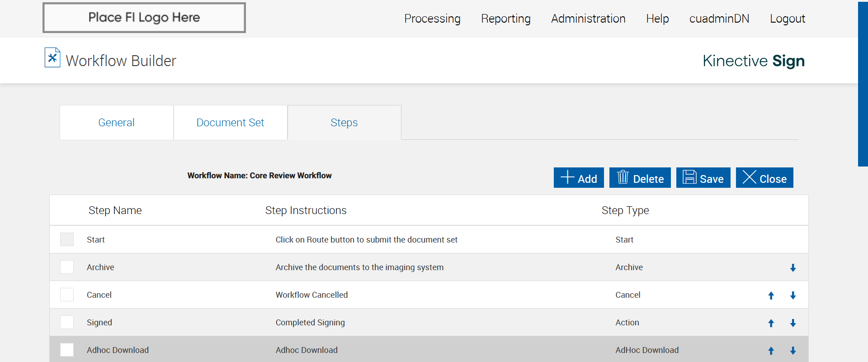Move the Cancel step down
Screen dimensions: 868x362
[793, 295]
